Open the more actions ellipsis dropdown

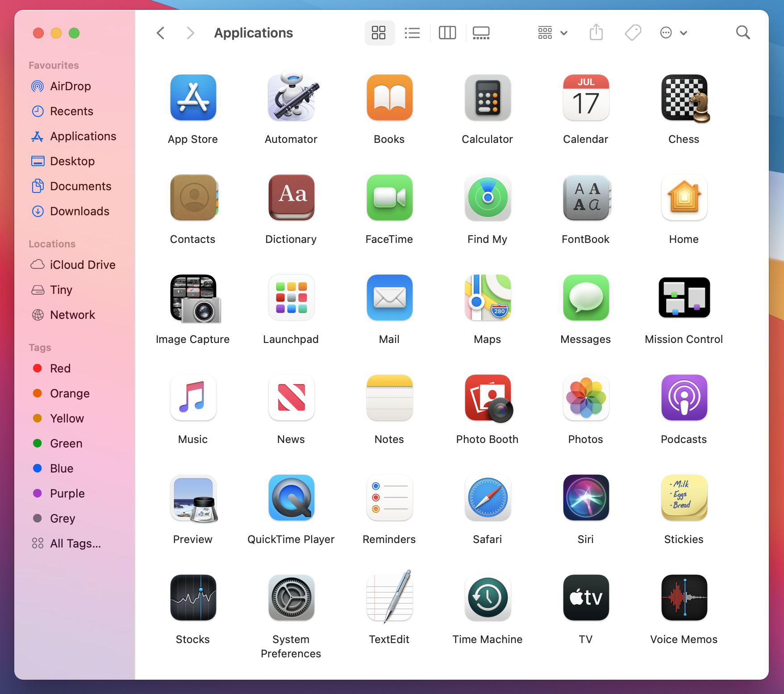[x=674, y=33]
